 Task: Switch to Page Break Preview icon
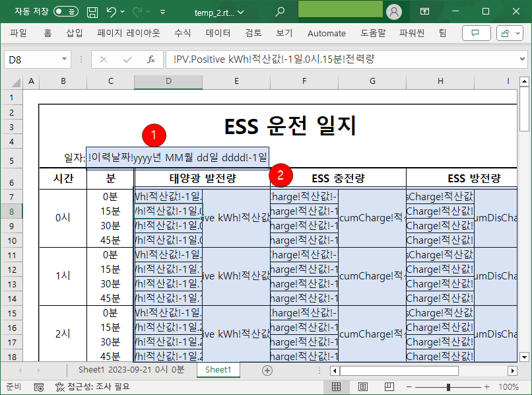[389, 386]
